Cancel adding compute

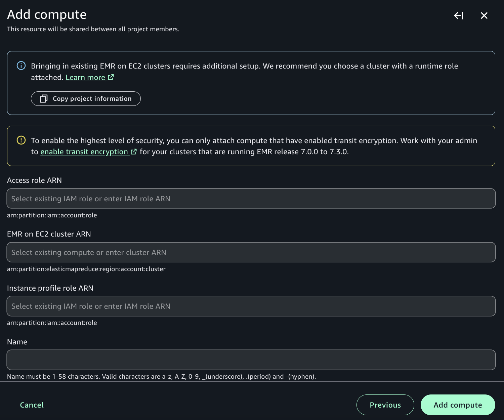[x=32, y=405]
